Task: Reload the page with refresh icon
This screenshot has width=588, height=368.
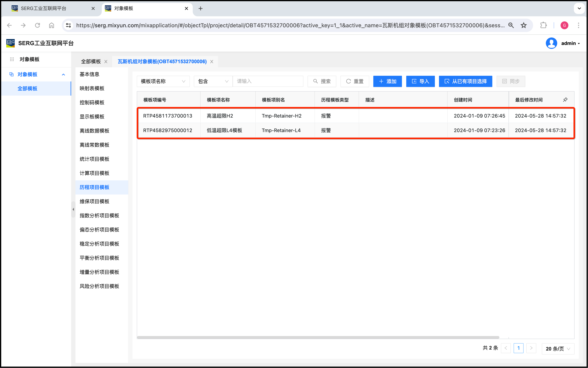Action: pos(37,25)
